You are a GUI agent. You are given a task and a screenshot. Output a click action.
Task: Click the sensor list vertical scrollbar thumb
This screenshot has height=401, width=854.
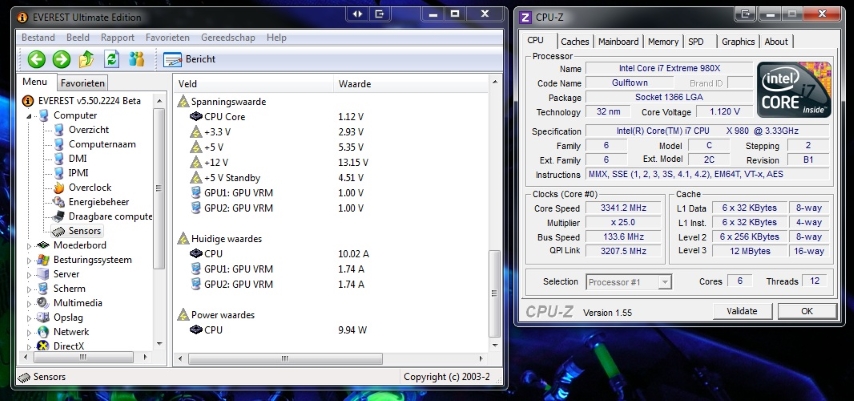pyautogui.click(x=494, y=294)
